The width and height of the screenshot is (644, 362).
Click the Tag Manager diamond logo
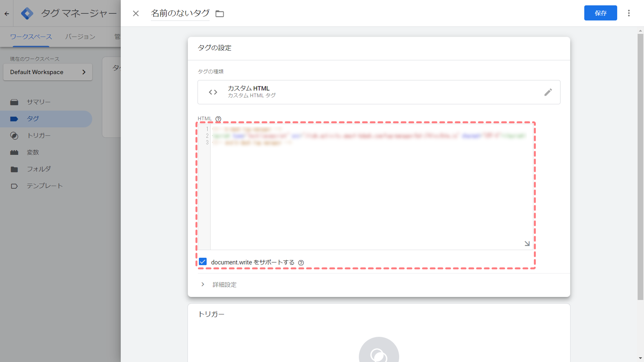click(27, 14)
